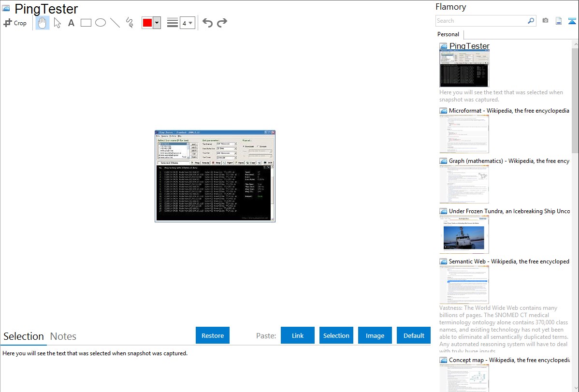Open the Semantic Web snapshot thumbnail
Image resolution: width=579 pixels, height=392 pixels.
pyautogui.click(x=464, y=285)
